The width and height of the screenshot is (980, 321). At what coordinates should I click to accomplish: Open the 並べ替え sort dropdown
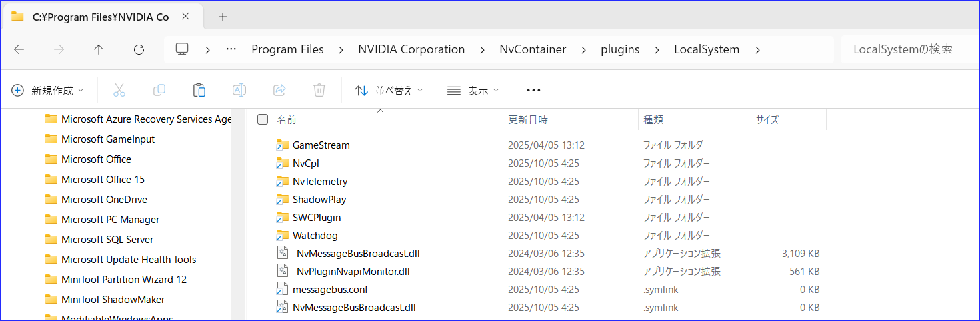[x=389, y=91]
